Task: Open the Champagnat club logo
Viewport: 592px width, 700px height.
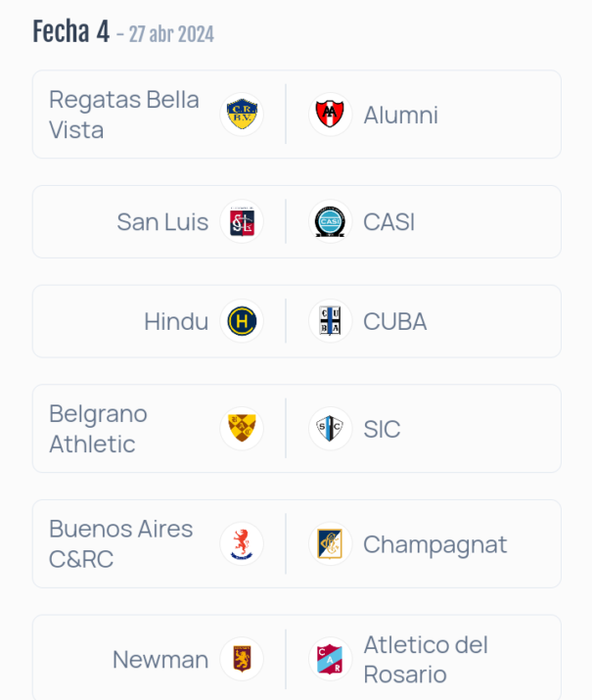Action: [x=330, y=543]
